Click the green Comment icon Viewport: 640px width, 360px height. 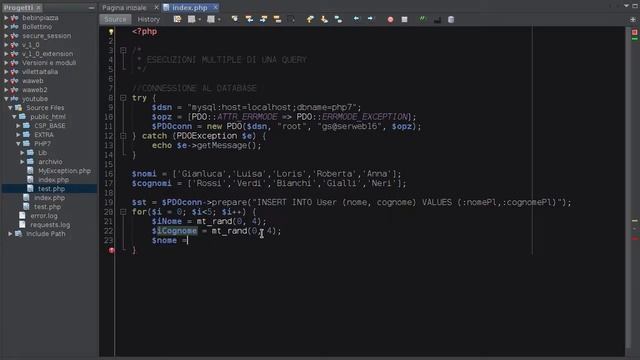tap(423, 19)
